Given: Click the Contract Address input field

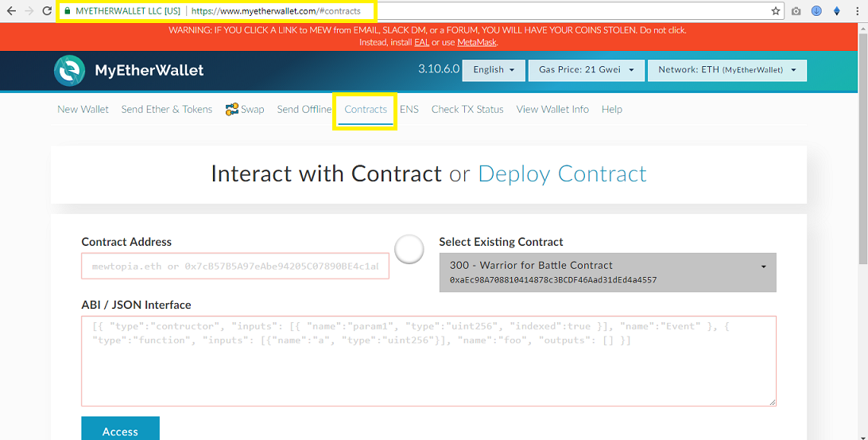Looking at the screenshot, I should (235, 266).
